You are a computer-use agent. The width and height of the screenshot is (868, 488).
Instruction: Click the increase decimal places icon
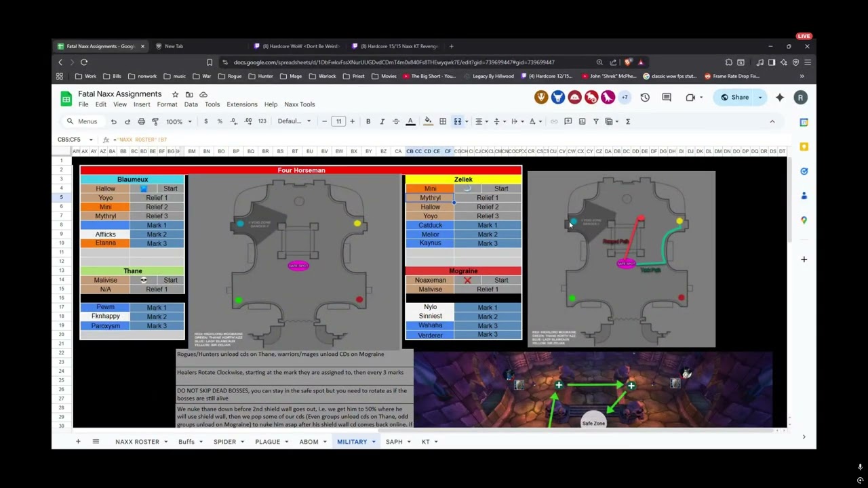248,121
